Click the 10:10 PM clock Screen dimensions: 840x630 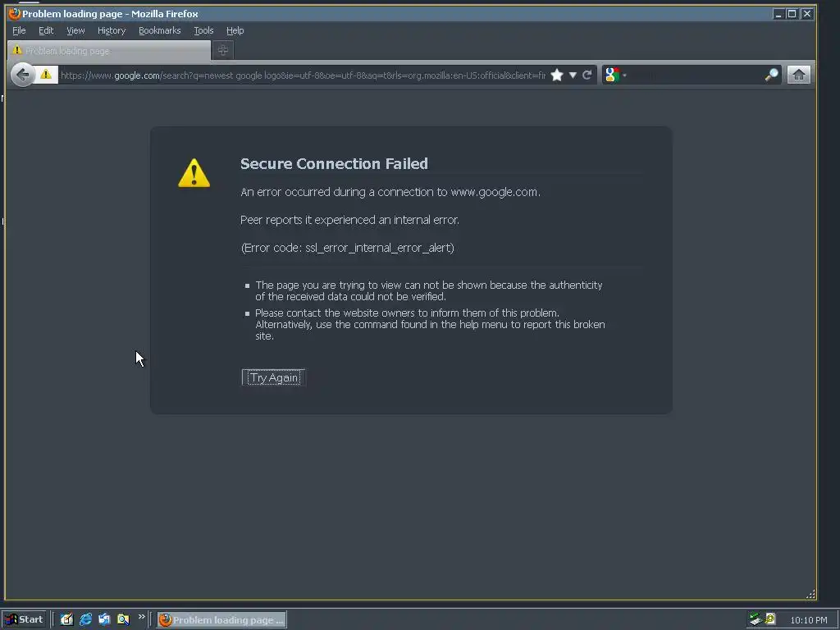click(x=808, y=620)
